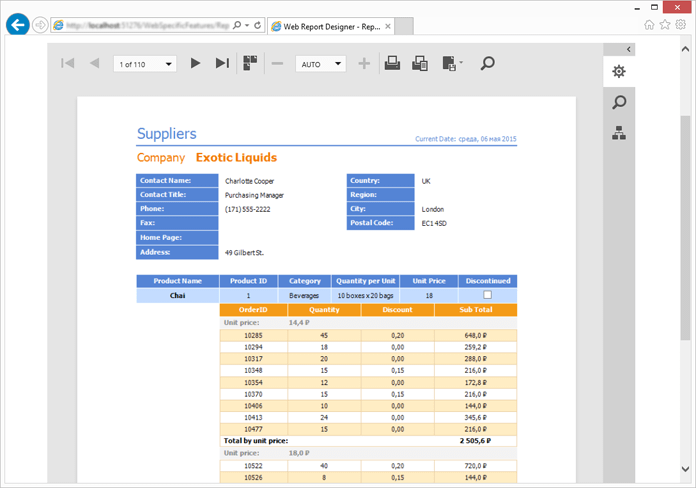Toggle the Discontinued checkbox for Chai
Screen dimensions: 696x488
pyautogui.click(x=488, y=296)
